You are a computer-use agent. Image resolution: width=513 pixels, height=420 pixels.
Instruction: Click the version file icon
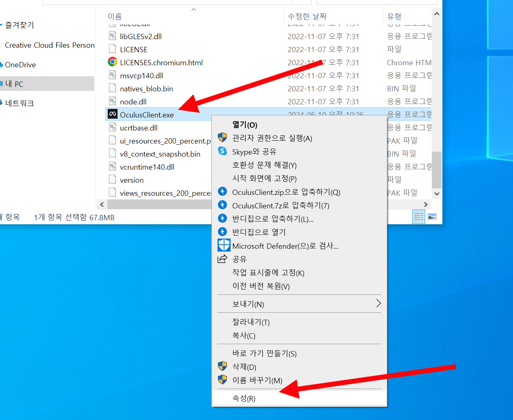pyautogui.click(x=112, y=179)
